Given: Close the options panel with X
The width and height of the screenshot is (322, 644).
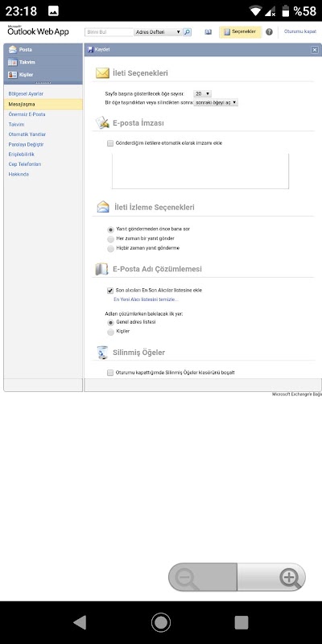Looking at the screenshot, I should click(x=315, y=50).
